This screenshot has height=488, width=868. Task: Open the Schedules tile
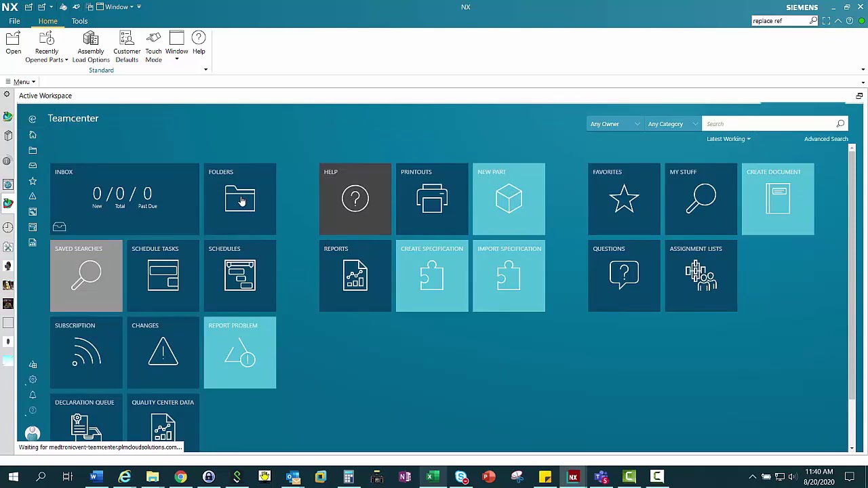pos(240,276)
